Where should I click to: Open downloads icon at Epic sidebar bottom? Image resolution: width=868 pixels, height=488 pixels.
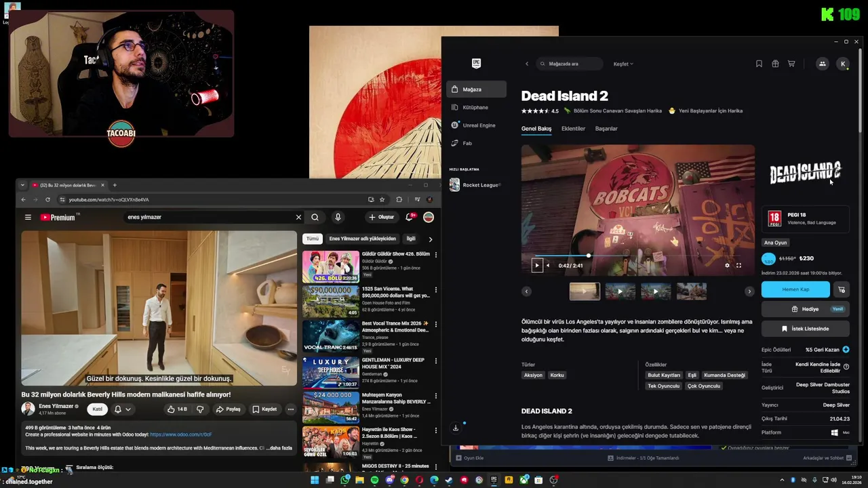click(x=456, y=428)
